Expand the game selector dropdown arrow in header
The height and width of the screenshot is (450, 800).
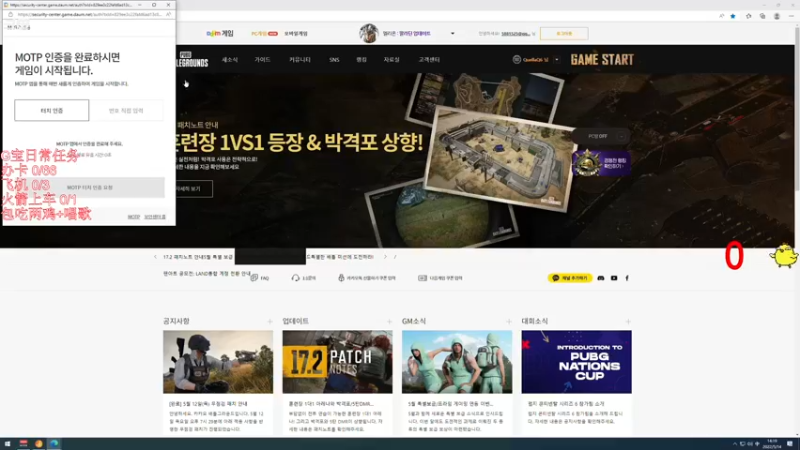[x=453, y=34]
